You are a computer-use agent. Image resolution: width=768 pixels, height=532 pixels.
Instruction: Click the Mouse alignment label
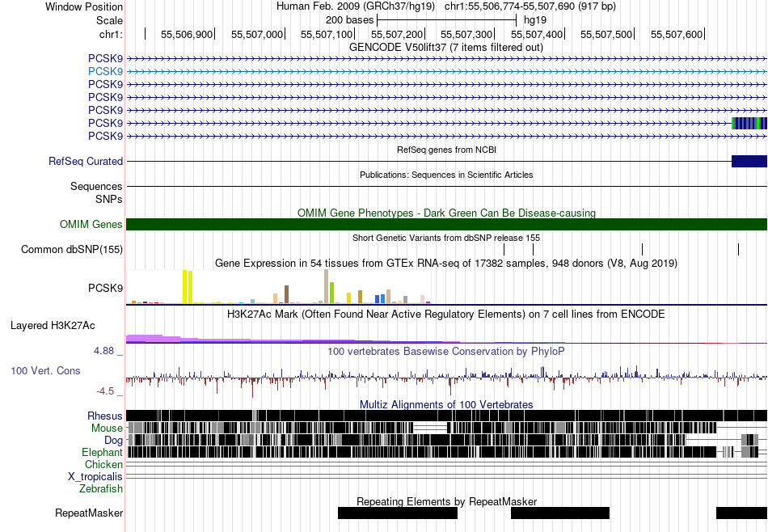click(x=107, y=429)
